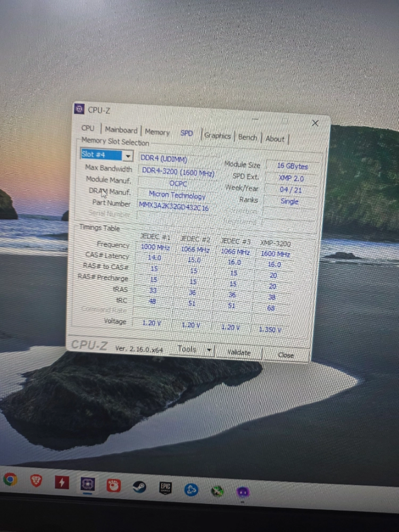Open Epic Games Launcher from taskbar
Viewport: 399px width, 532px height.
pos(165,488)
